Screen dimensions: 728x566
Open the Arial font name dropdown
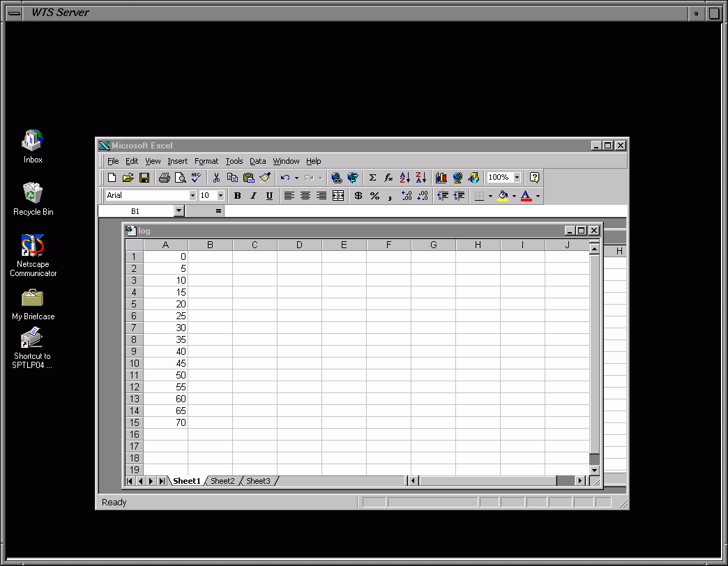pyautogui.click(x=192, y=196)
